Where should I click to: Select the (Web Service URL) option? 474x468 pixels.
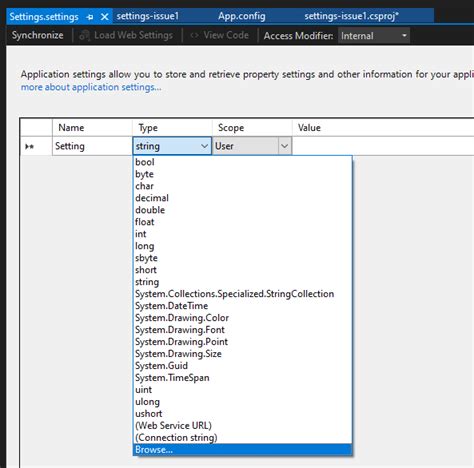click(x=242, y=426)
